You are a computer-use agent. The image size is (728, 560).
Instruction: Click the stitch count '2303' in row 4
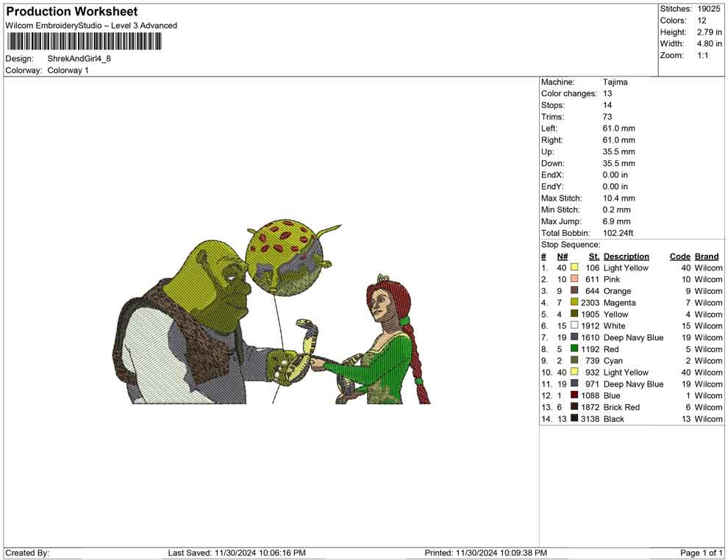point(590,303)
